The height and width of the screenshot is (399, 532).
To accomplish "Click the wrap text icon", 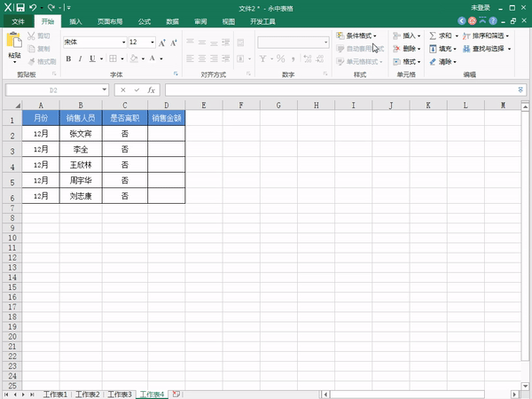I will click(240, 43).
